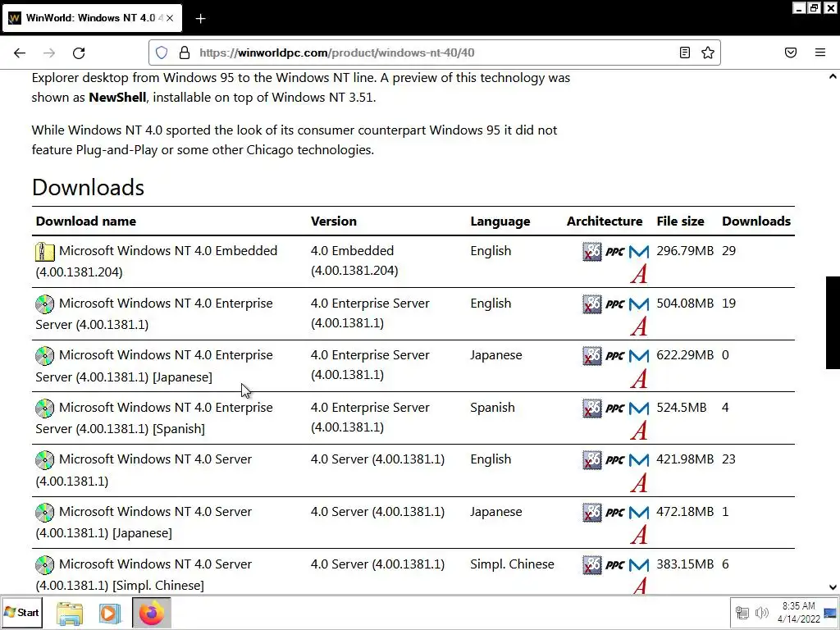840x630 pixels.
Task: Click the disc icon for English NT 4.0 Server
Action: point(44,459)
